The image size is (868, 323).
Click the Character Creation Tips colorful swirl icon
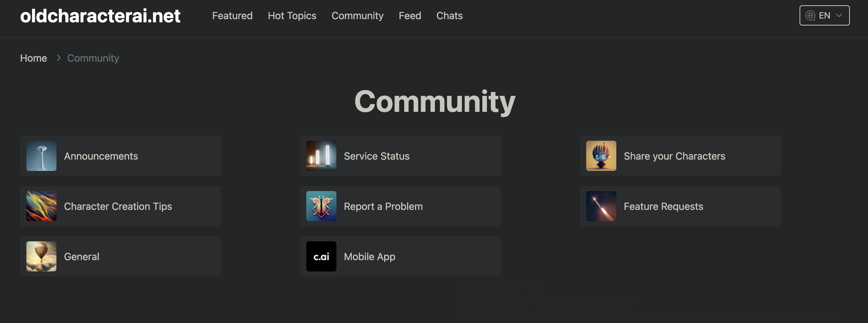coord(41,206)
